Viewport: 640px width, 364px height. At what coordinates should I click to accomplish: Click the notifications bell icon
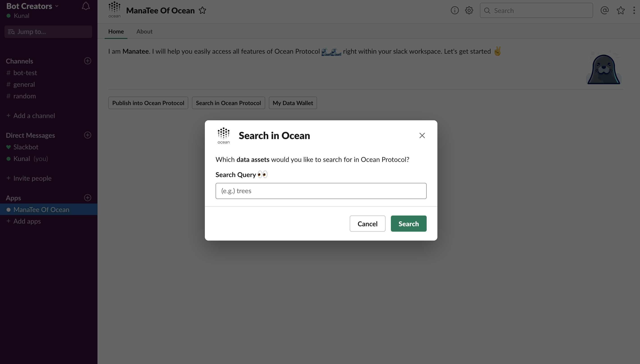coord(86,6)
